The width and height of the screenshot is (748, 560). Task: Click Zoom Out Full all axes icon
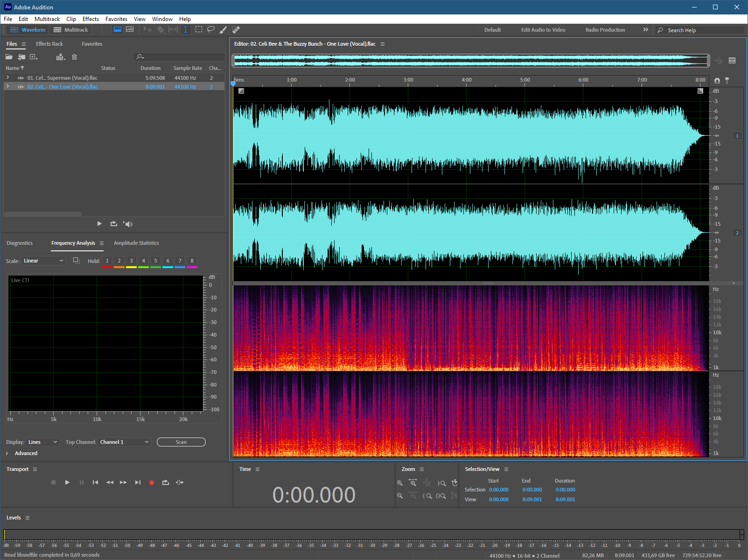pyautogui.click(x=426, y=483)
